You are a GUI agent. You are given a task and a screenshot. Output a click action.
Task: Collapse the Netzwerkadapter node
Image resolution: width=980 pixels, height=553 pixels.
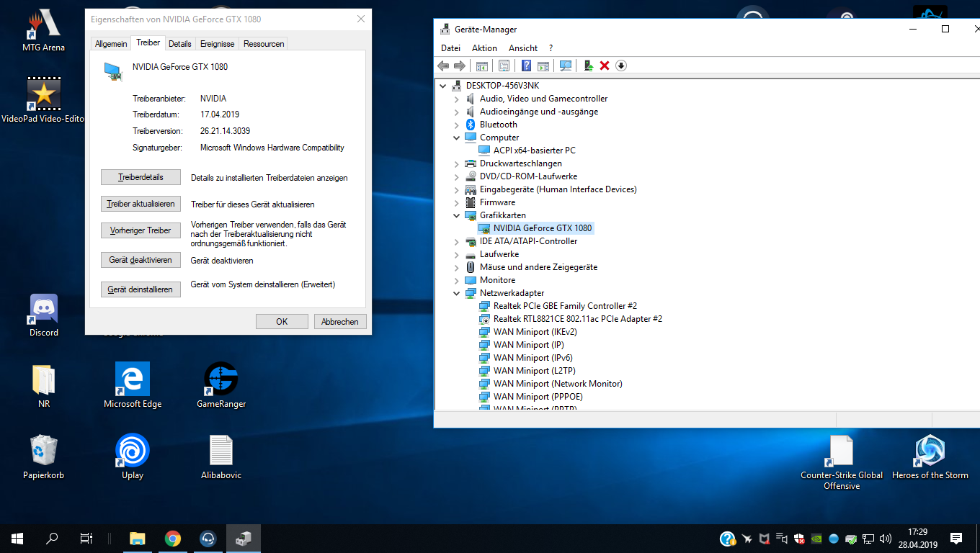456,293
